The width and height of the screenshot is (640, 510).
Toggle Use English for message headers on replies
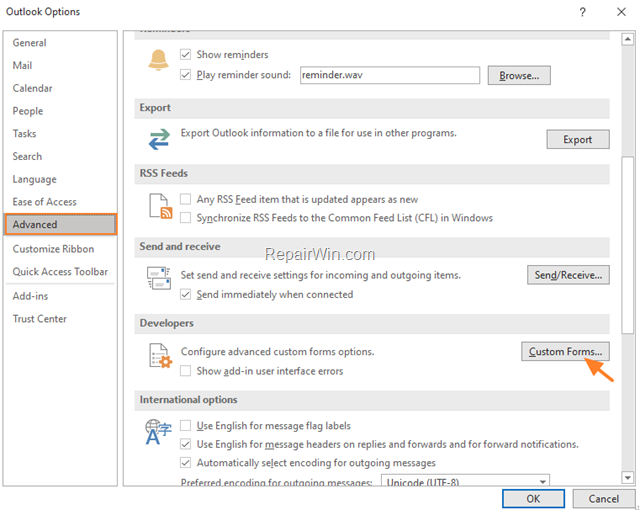(185, 444)
